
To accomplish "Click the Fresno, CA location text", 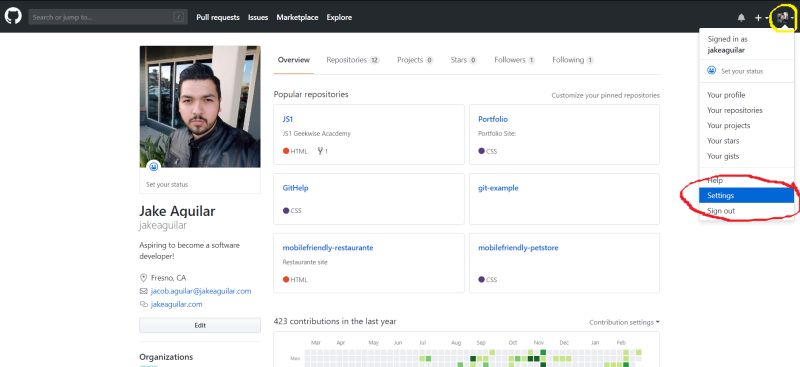I will [x=168, y=278].
